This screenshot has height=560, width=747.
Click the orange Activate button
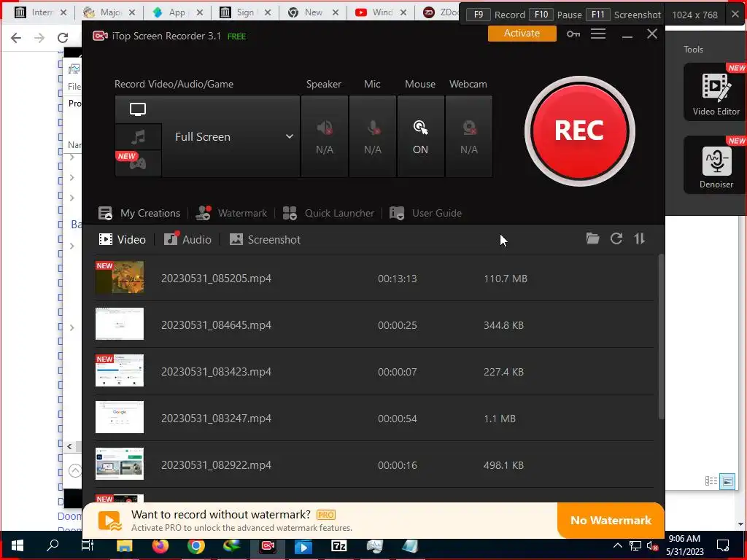(522, 34)
